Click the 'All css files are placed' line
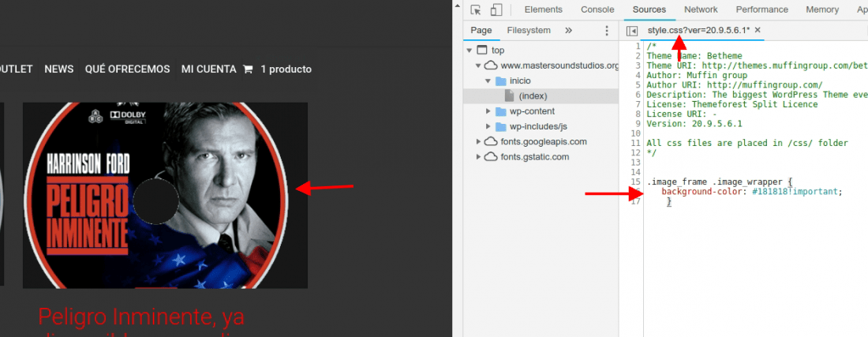This screenshot has width=868, height=337. pos(746,143)
